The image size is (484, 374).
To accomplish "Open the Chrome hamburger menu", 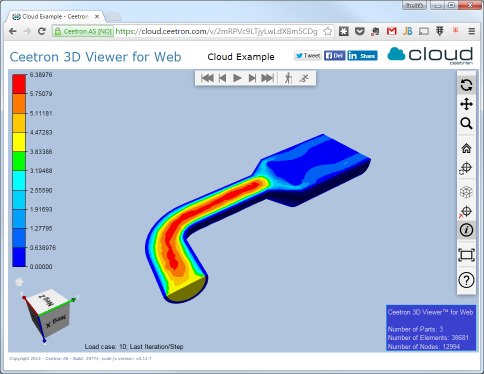I will [471, 31].
